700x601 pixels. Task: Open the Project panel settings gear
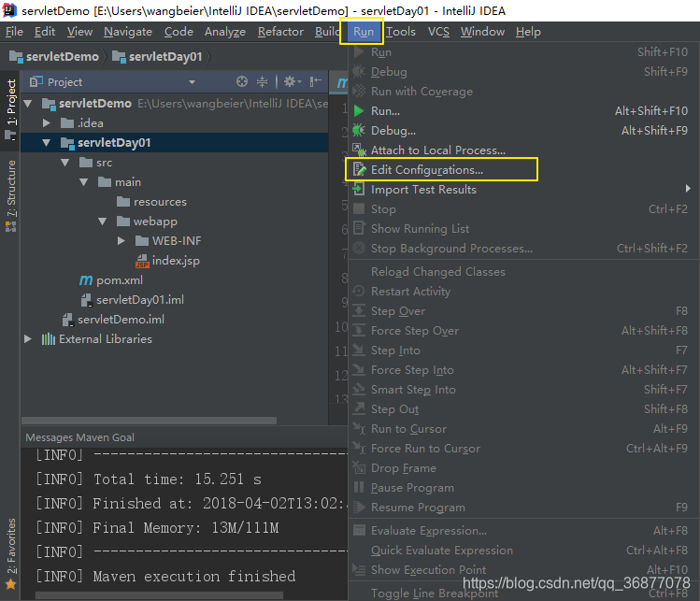tap(293, 81)
